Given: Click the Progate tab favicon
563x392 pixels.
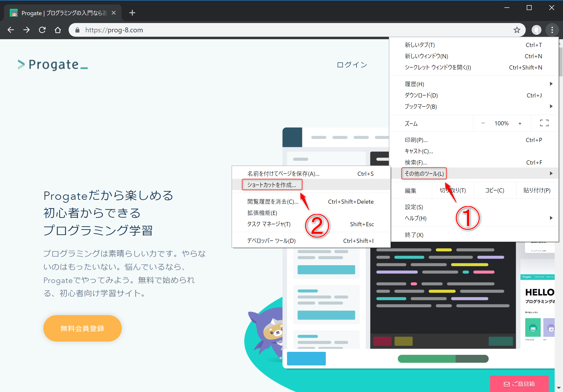Looking at the screenshot, I should point(14,13).
